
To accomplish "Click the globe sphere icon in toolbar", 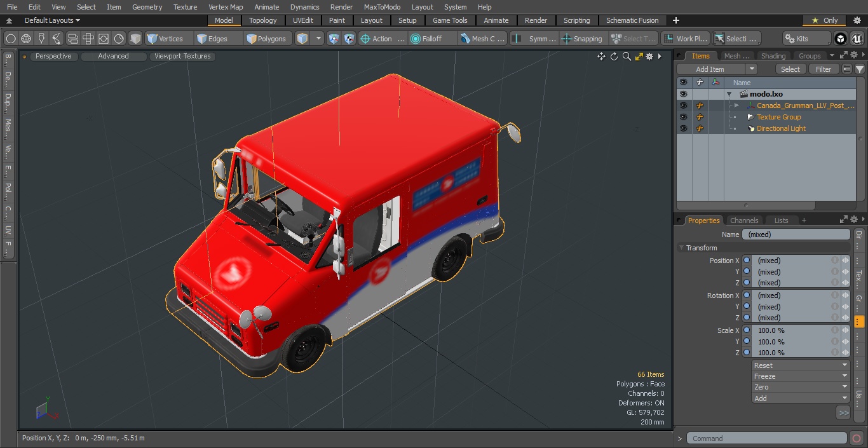I will pyautogui.click(x=26, y=39).
